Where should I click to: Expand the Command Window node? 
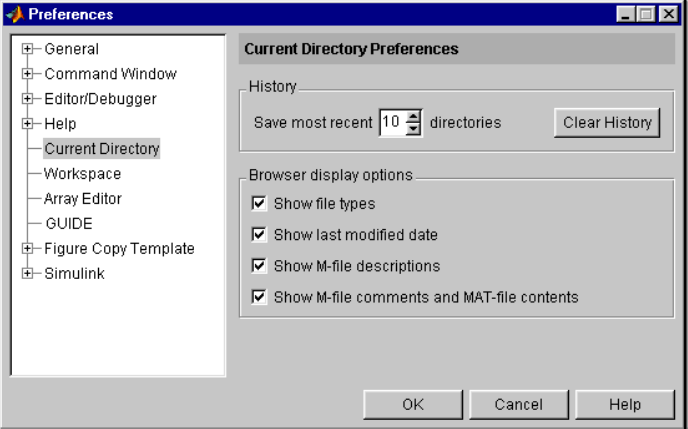[27, 74]
